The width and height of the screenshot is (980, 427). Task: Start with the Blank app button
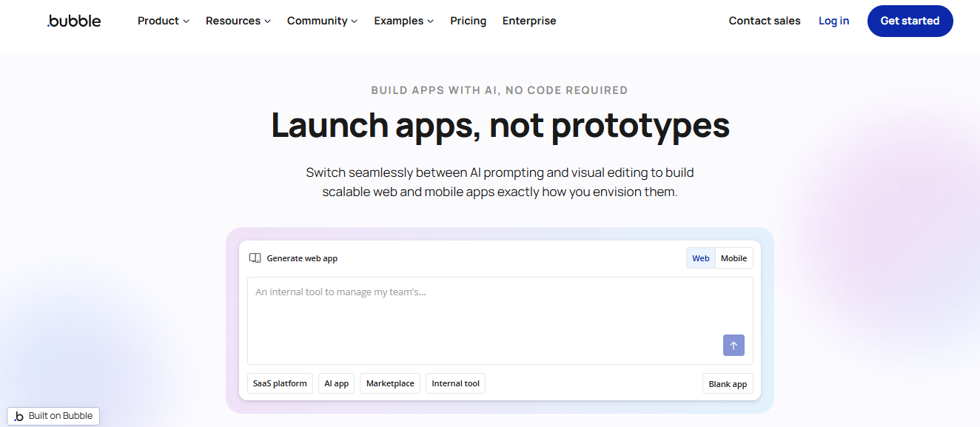[x=728, y=384]
